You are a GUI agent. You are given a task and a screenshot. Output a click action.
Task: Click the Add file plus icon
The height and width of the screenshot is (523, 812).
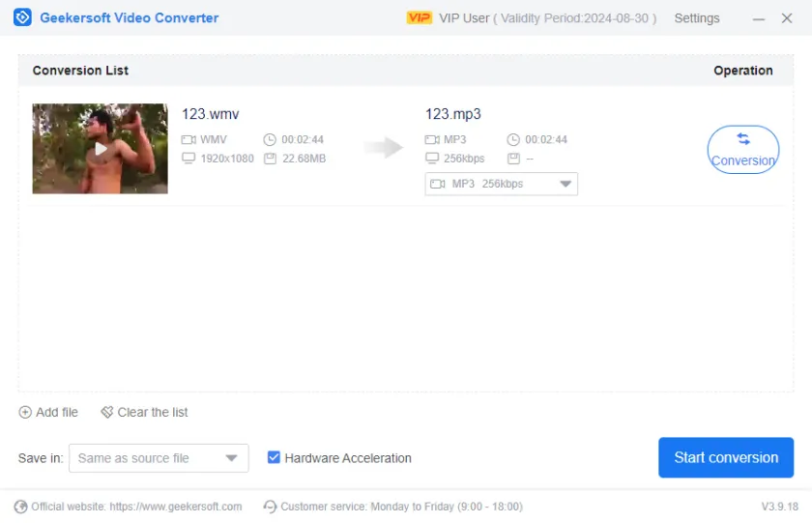[x=25, y=412]
